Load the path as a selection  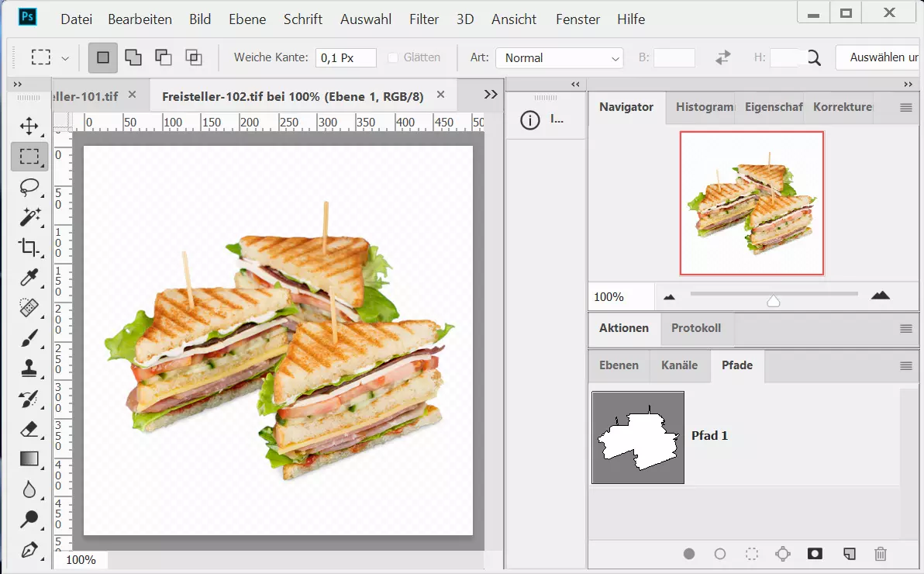pos(751,554)
